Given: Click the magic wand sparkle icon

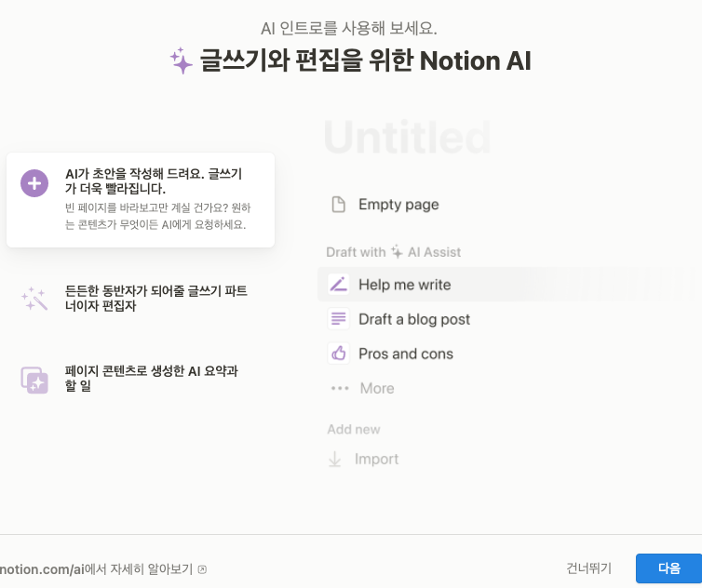Looking at the screenshot, I should pos(34,299).
